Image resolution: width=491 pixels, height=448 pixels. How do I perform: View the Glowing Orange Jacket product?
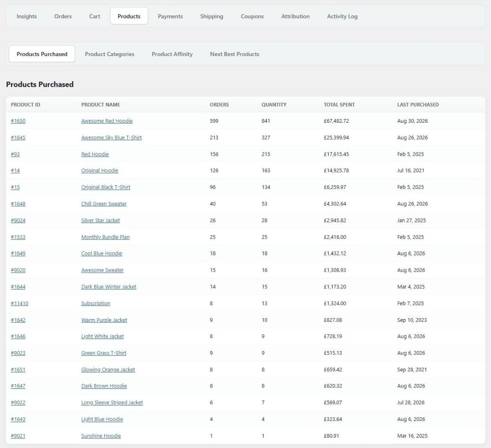coord(108,369)
